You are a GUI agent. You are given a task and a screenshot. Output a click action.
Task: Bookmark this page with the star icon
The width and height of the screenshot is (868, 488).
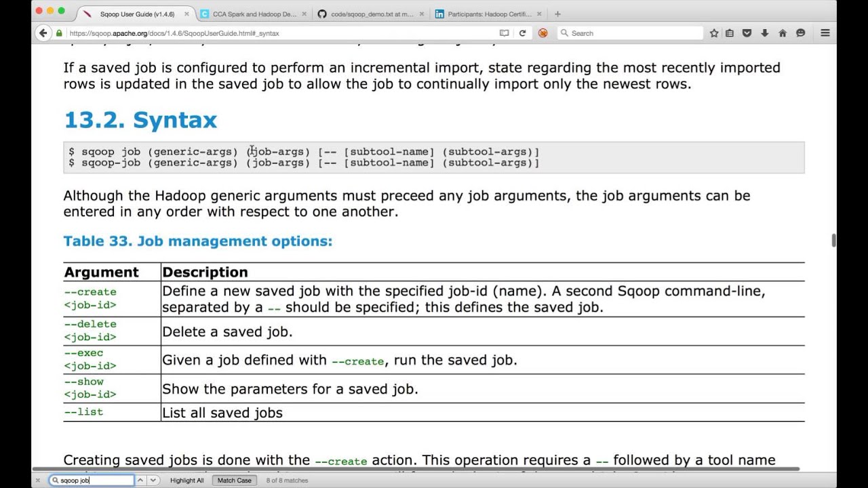pos(713,33)
